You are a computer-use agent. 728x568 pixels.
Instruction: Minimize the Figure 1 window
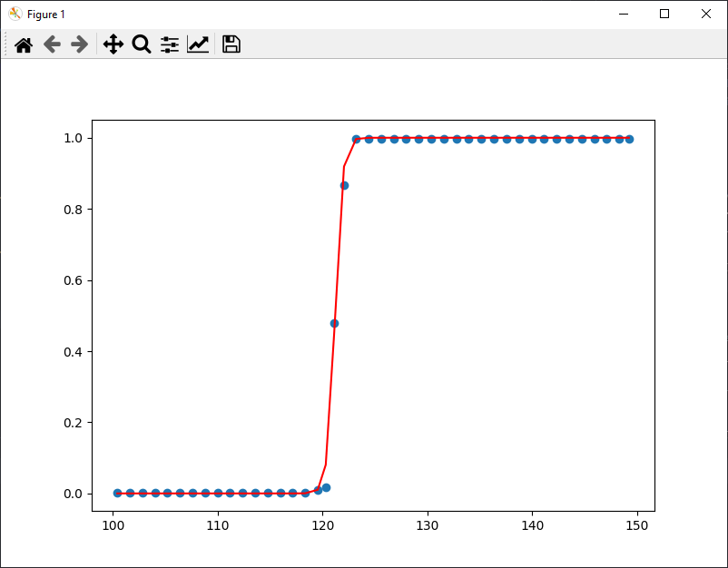pos(624,14)
